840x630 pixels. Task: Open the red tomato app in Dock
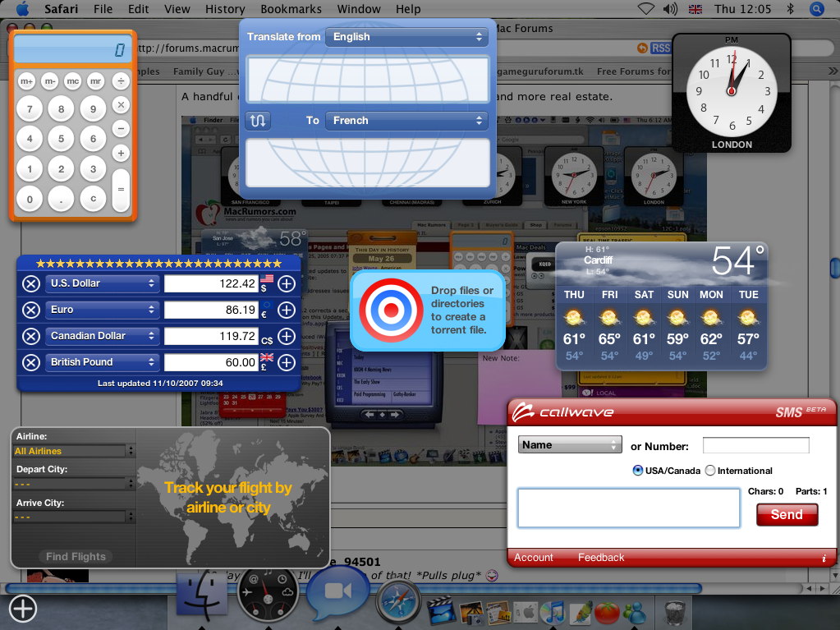(x=607, y=612)
